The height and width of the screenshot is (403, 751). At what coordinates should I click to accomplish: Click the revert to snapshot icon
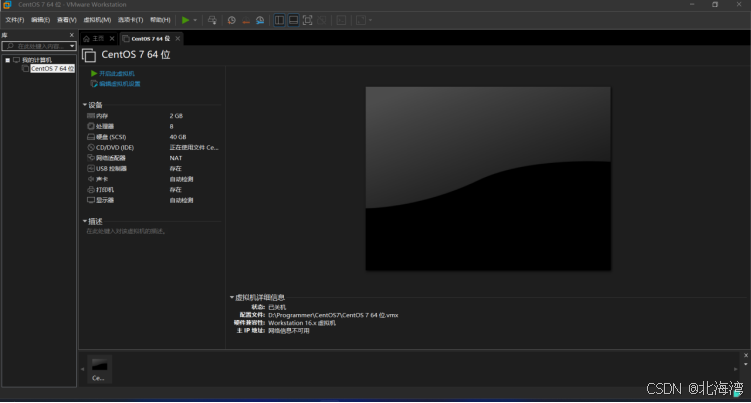coord(246,20)
